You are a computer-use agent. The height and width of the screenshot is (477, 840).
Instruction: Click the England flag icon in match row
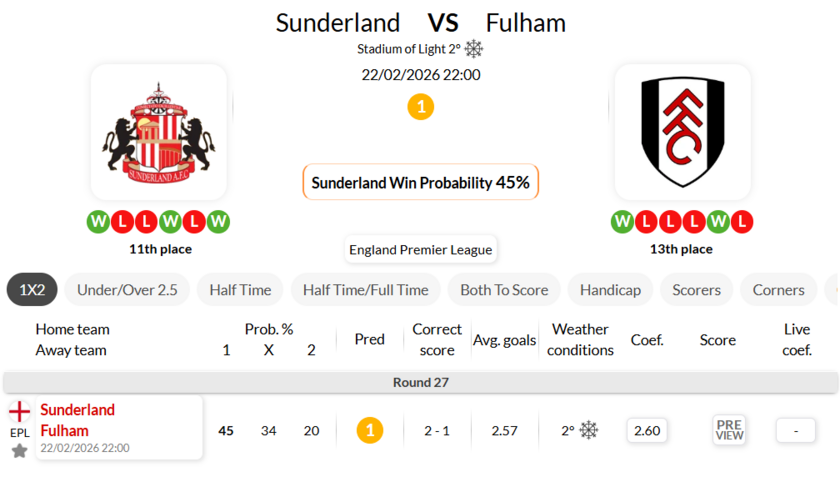tap(19, 411)
